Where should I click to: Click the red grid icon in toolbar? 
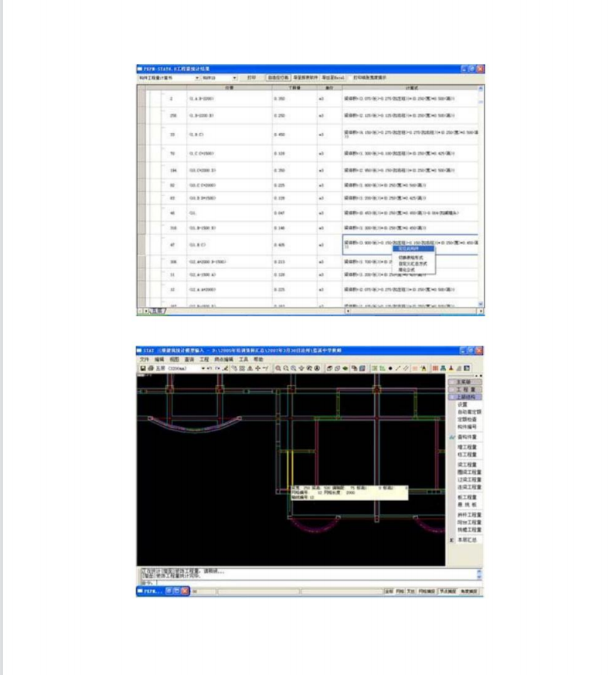point(435,368)
